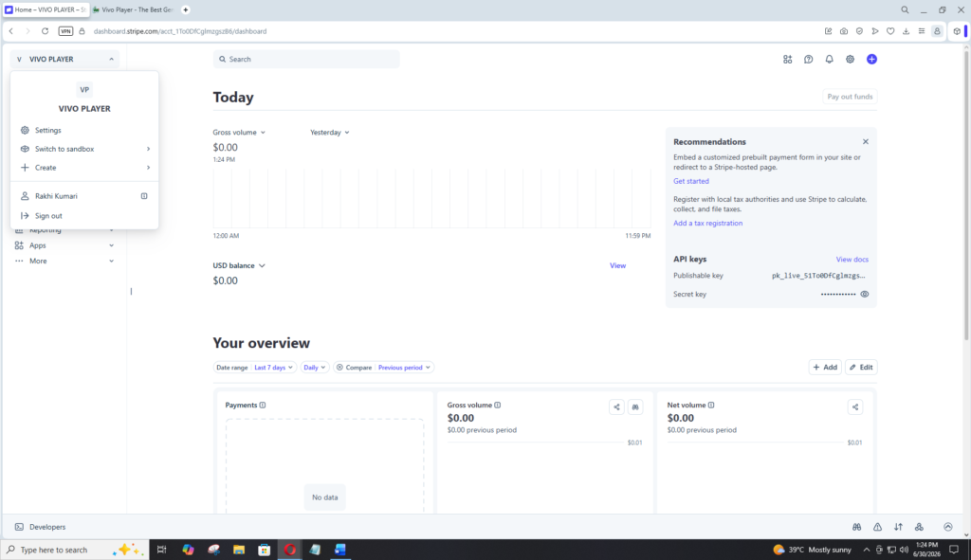Collapse the bottom developer bar chevron

948,527
